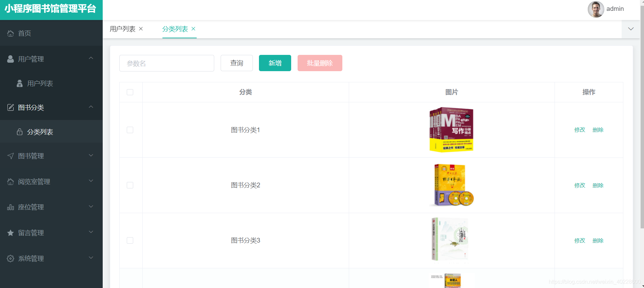Click 删除 for 图书分类2

[598, 185]
